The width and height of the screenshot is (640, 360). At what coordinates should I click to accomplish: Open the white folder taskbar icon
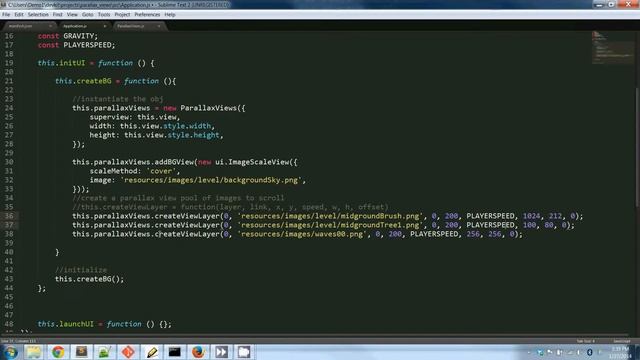tap(244, 352)
